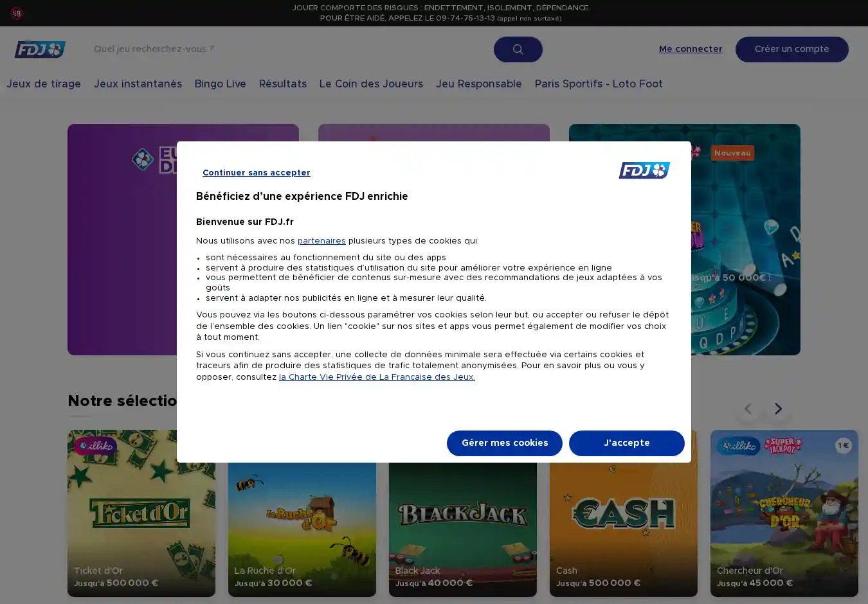Click the Créer un compte button
The width and height of the screenshot is (868, 604).
click(x=791, y=49)
